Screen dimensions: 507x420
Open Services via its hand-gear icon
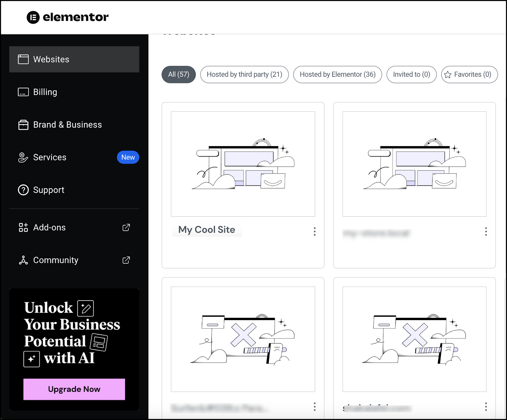coord(23,157)
